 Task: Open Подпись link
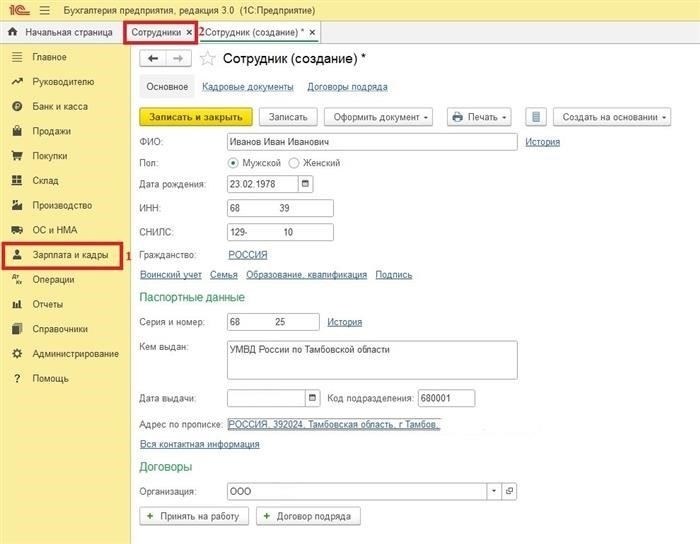(394, 274)
